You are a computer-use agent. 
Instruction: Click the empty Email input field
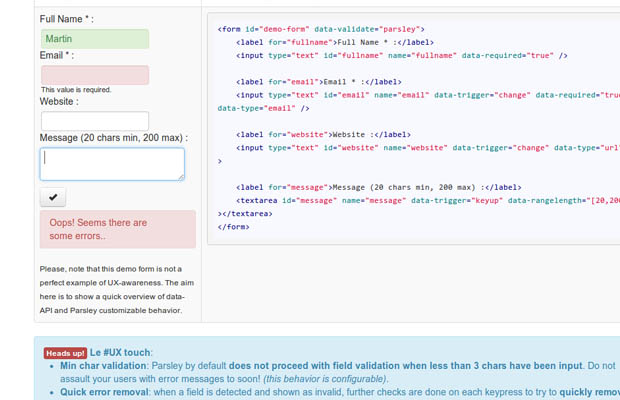pyautogui.click(x=95, y=75)
